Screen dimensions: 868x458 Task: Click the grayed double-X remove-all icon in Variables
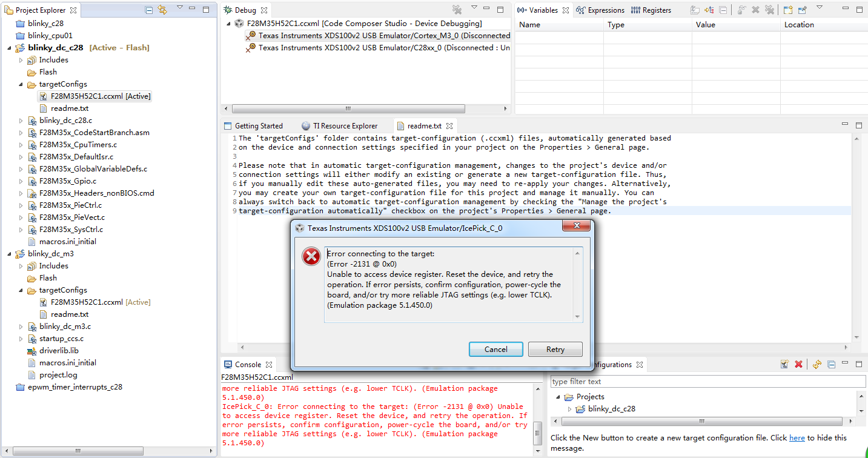coord(769,10)
